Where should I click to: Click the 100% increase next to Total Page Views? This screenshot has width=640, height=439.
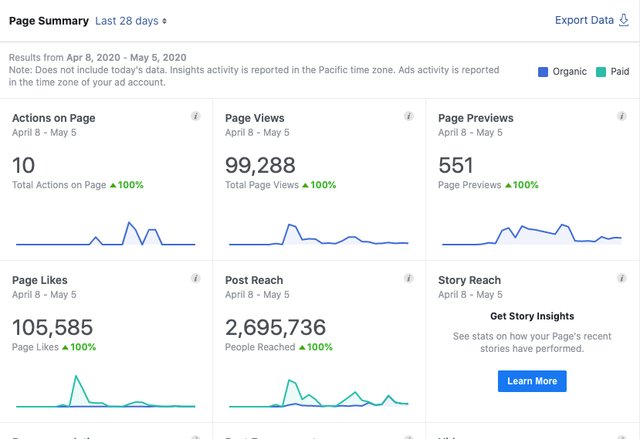click(319, 185)
